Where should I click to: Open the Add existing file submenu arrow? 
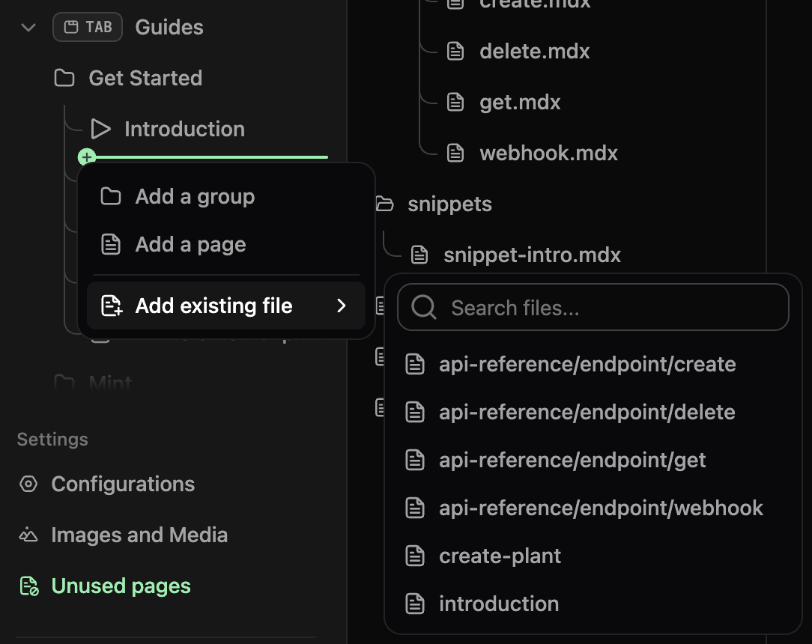[342, 306]
